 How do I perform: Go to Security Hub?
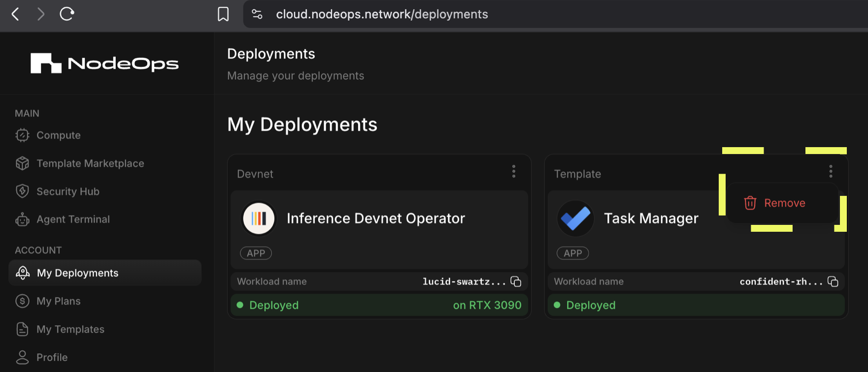click(x=67, y=191)
